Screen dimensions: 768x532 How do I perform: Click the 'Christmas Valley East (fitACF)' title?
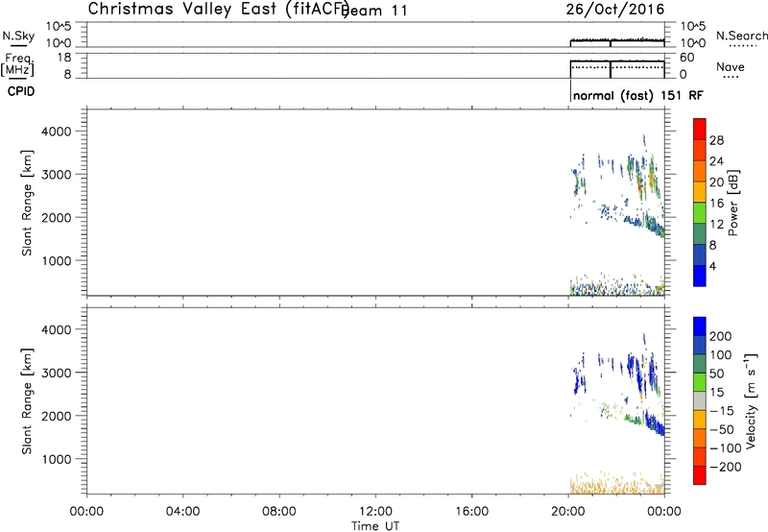(x=218, y=10)
